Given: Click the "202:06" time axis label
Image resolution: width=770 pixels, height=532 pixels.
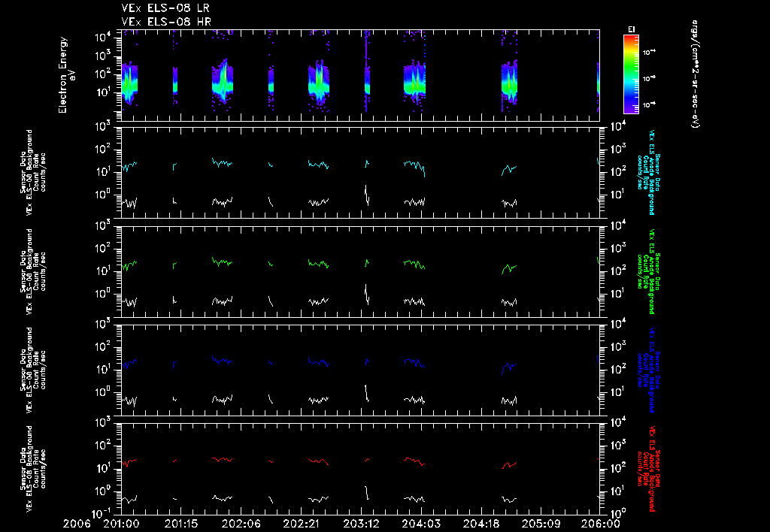Looking at the screenshot, I should 241,524.
